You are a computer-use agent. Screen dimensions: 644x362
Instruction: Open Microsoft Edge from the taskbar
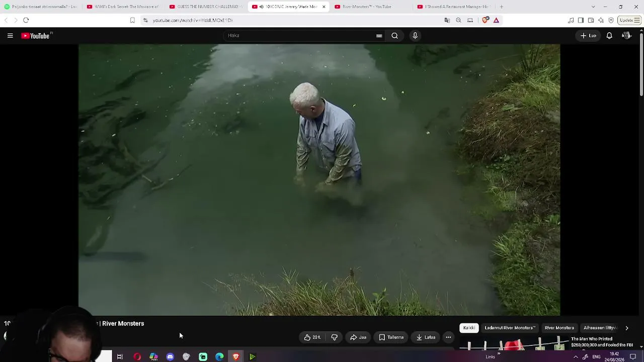click(x=219, y=357)
